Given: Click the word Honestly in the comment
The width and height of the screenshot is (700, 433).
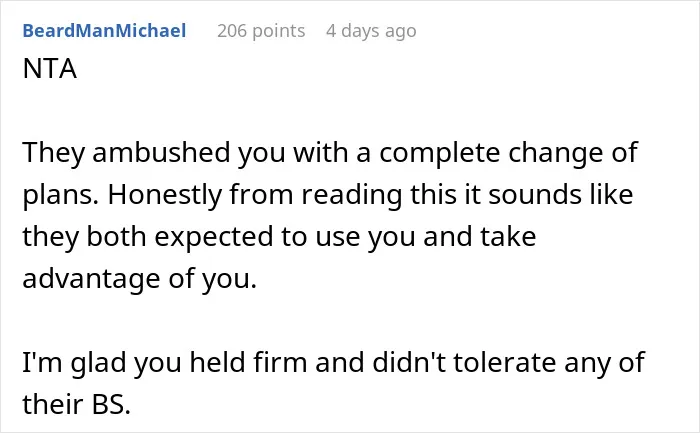Looking at the screenshot, I should tap(164, 195).
